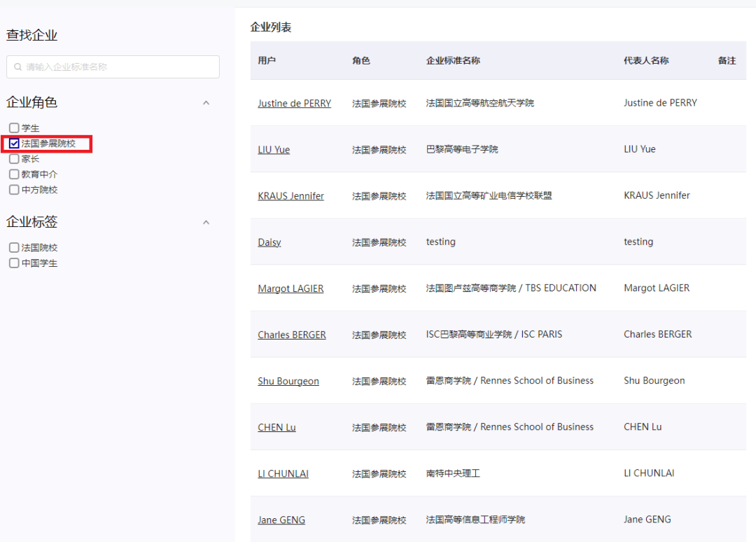756x542 pixels.
Task: Open user link LI CHUNLAI
Action: tap(283, 473)
